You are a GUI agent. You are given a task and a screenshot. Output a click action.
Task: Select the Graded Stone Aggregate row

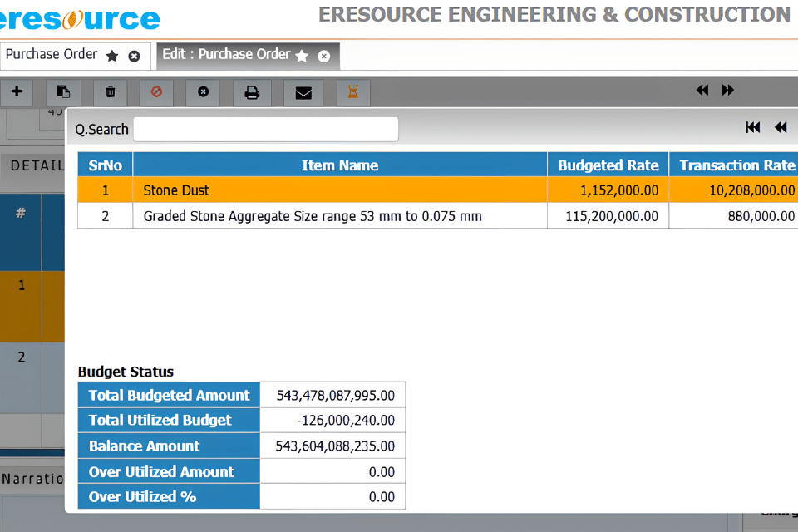coord(438,216)
